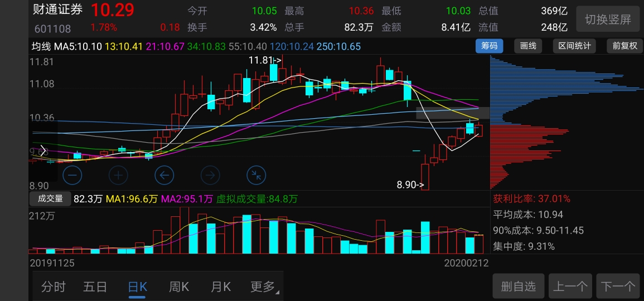Go to previous stock with 上一个
This screenshot has height=301, width=644.
click(570, 286)
